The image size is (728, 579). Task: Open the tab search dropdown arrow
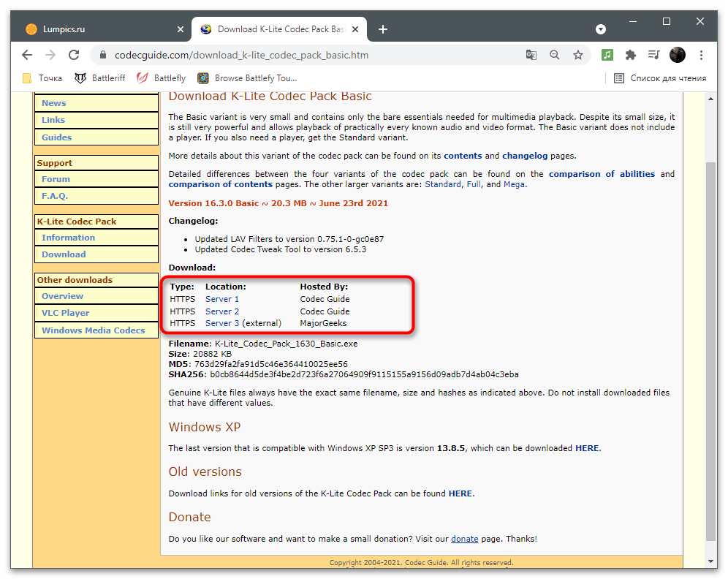click(601, 29)
